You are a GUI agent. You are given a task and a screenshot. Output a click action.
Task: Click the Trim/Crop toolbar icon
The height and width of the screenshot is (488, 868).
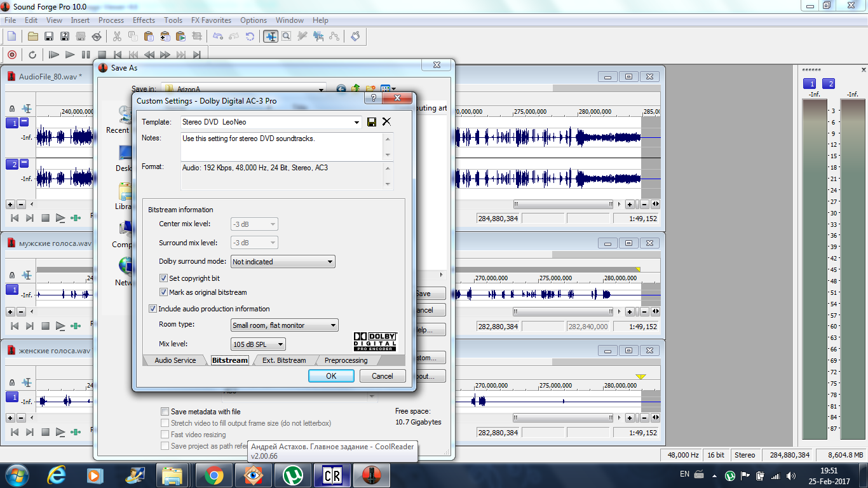197,36
